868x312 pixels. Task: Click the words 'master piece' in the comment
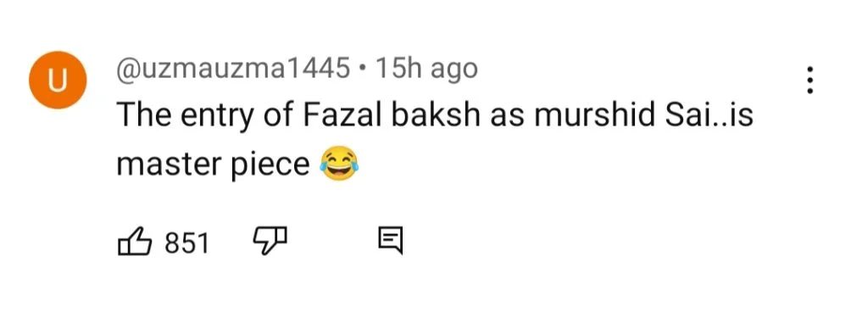coord(213,164)
